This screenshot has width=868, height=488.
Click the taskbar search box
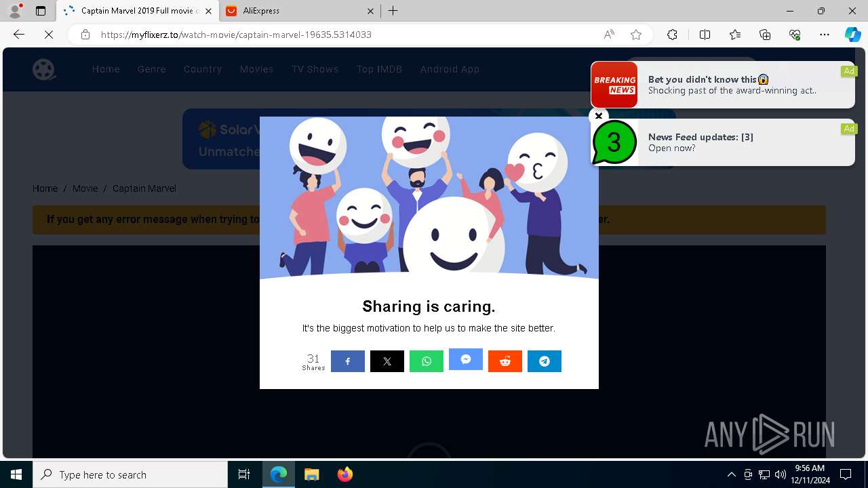click(130, 474)
